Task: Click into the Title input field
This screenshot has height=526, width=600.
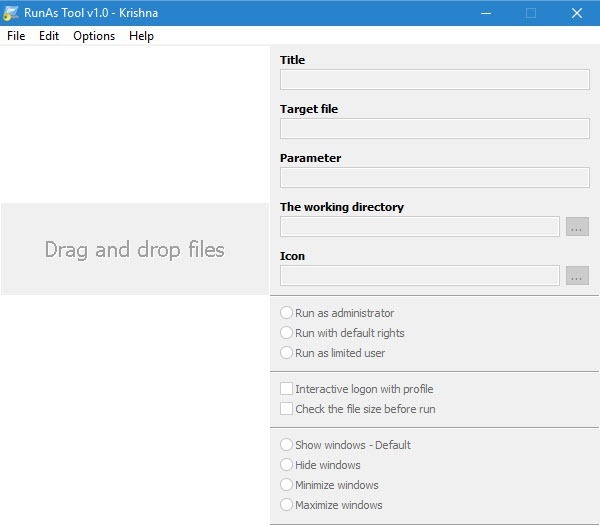Action: [x=435, y=80]
